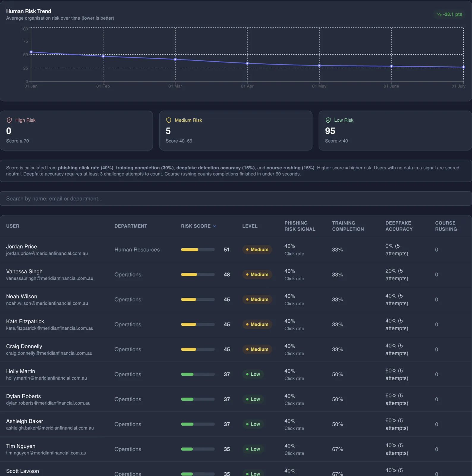The width and height of the screenshot is (472, 476).
Task: Open Jordan Price's user row
Action: [x=236, y=250]
